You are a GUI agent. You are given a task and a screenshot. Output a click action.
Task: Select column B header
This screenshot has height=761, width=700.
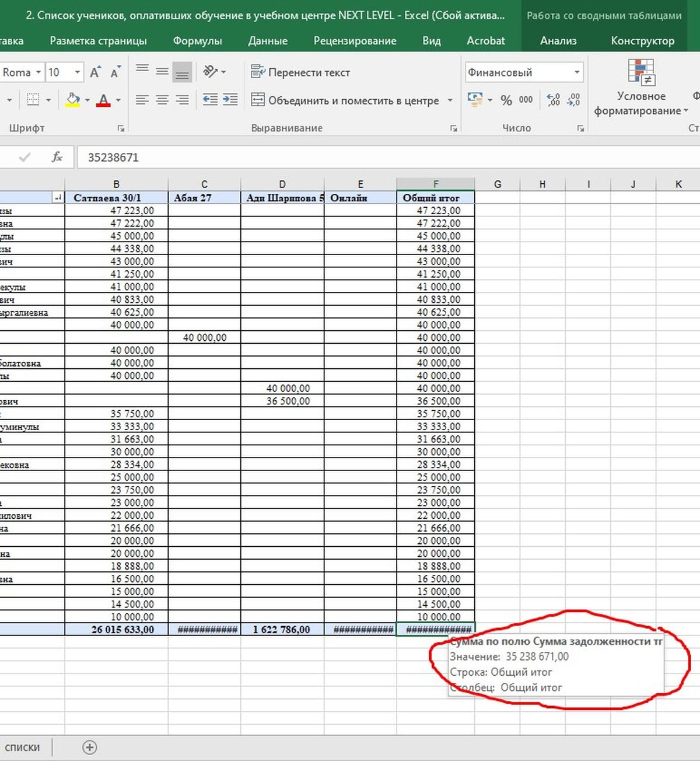pyautogui.click(x=116, y=184)
